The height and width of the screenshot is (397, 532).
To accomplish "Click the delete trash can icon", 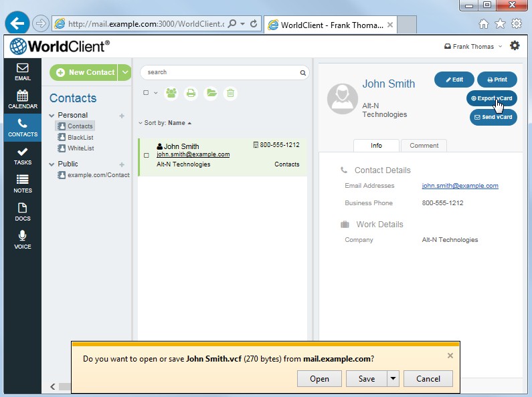I will 230,93.
